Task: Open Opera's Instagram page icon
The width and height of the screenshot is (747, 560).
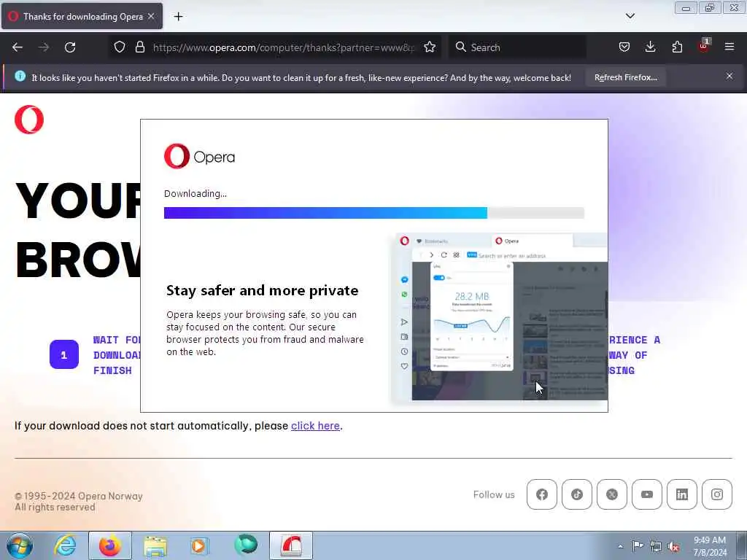Action: 717,494
